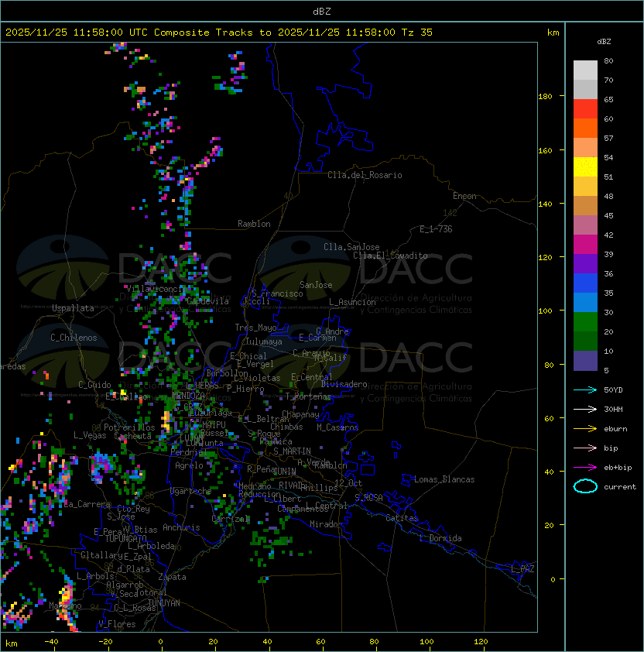Select the light gray 80 dBZ legend swatch
The width and height of the screenshot is (644, 652).
pyautogui.click(x=585, y=70)
